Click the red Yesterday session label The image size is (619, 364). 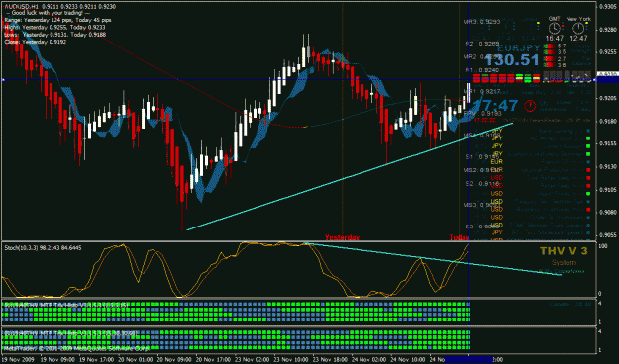point(342,237)
